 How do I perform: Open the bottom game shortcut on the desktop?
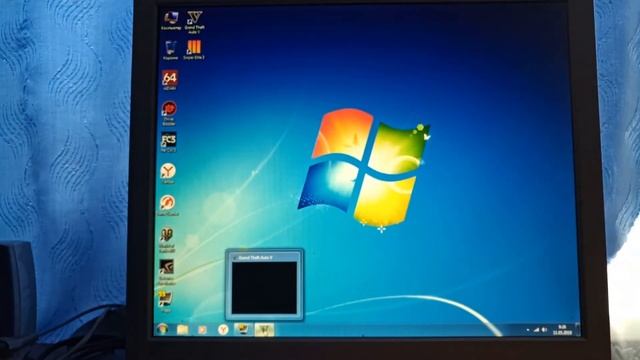point(165,301)
